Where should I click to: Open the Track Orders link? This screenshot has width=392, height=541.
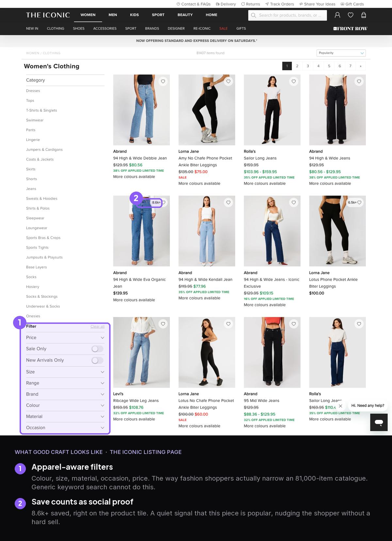pos(280,4)
